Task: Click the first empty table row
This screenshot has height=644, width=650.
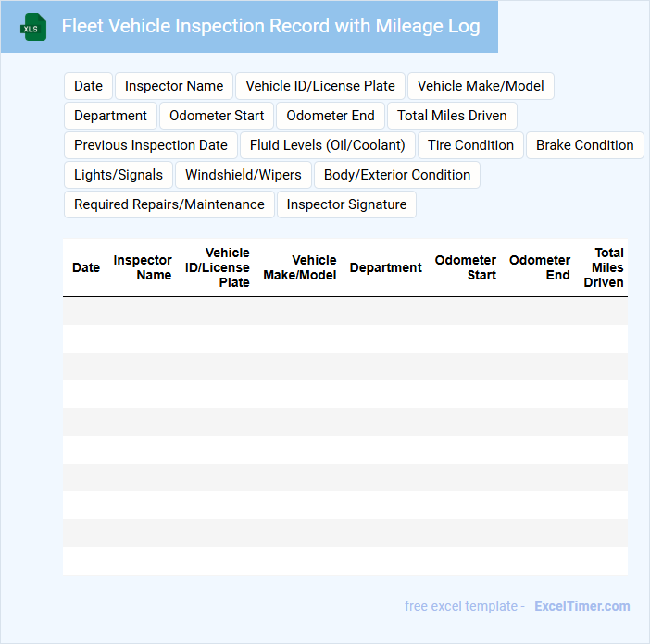Action: [x=344, y=311]
